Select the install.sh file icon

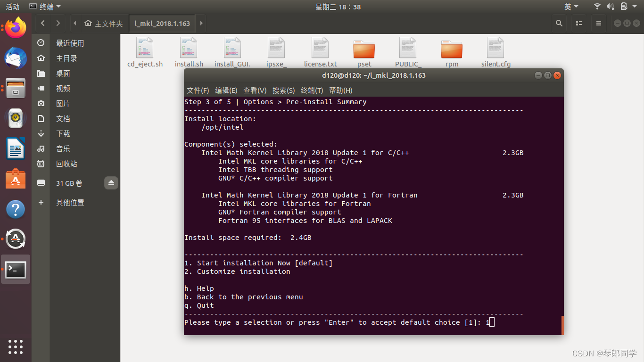tap(189, 48)
